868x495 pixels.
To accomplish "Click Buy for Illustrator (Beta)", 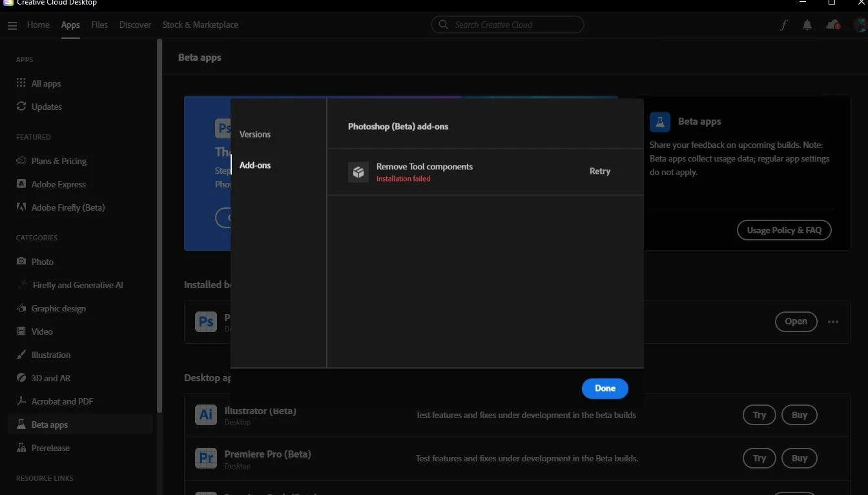I will [800, 415].
